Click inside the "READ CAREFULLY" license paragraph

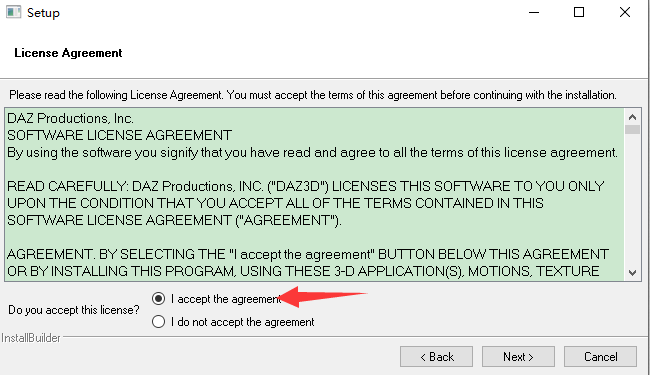tap(306, 203)
